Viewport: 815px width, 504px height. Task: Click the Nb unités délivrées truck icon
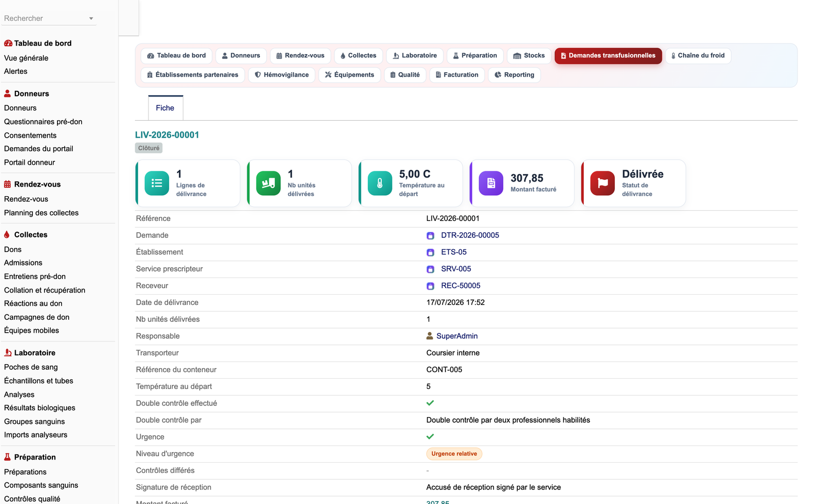click(x=268, y=183)
